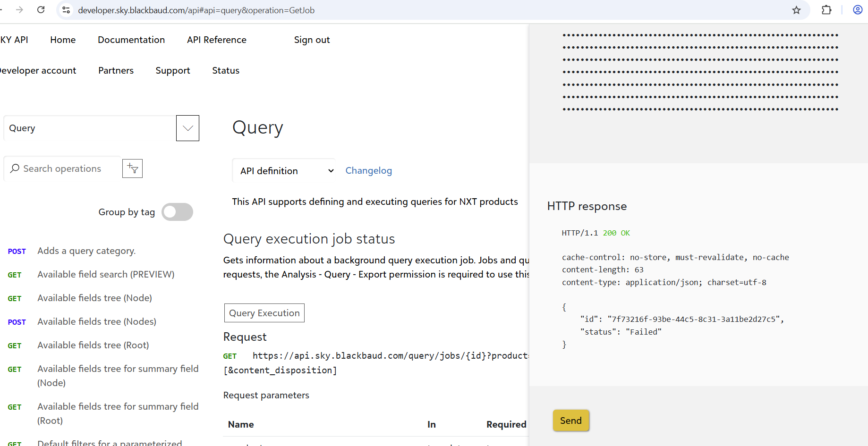Screen dimensions: 868x446
Task: Click the search magnifier icon in operations box
Action: [15, 168]
